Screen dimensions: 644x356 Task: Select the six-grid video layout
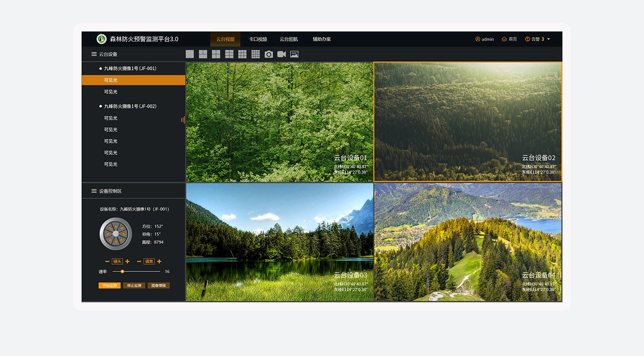pos(229,54)
